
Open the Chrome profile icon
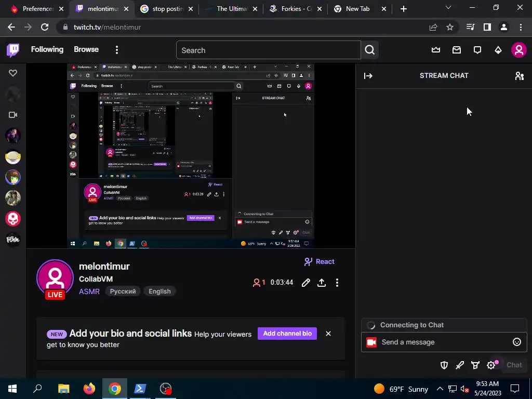tap(504, 27)
